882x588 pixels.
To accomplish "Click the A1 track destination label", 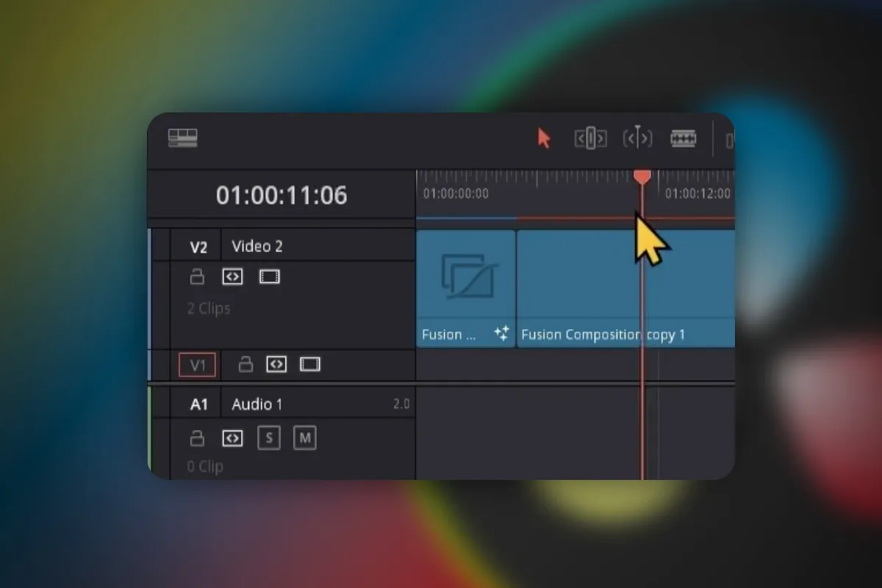I will click(199, 404).
